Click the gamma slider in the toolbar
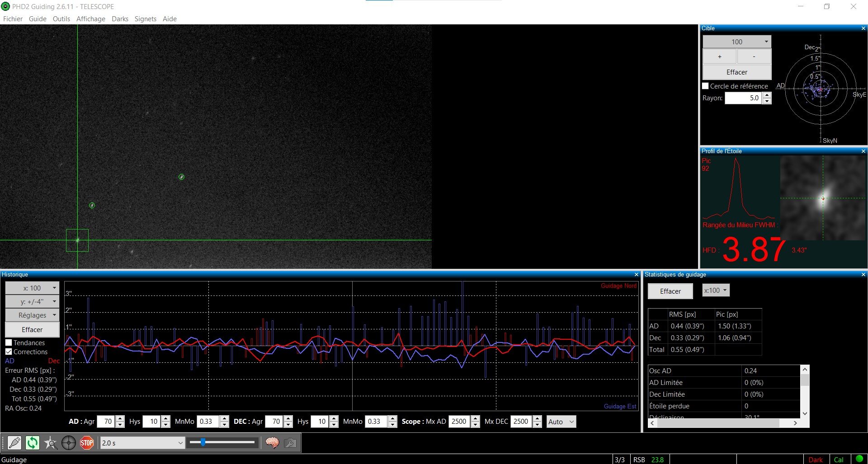Viewport: 868px width, 464px height. click(x=222, y=442)
